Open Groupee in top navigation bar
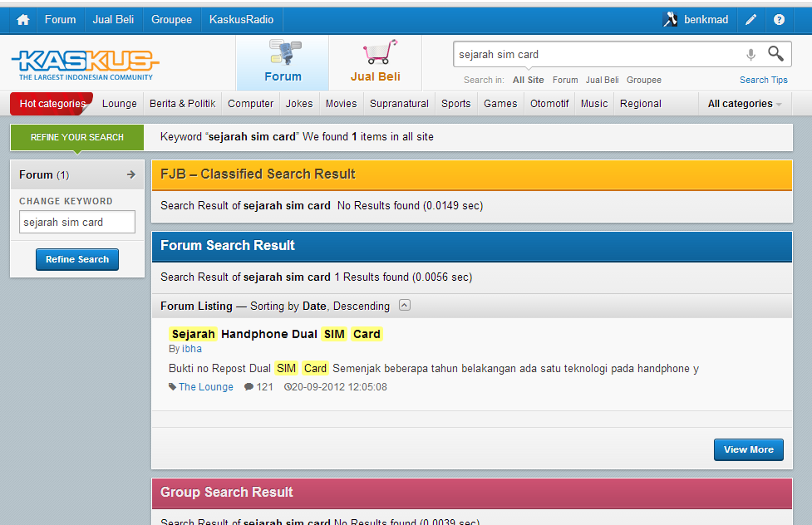 [171, 20]
